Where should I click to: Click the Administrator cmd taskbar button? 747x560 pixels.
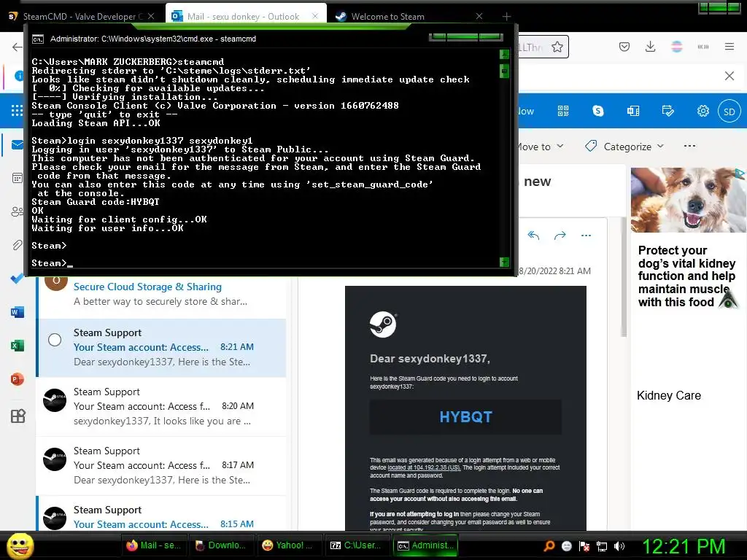click(425, 545)
